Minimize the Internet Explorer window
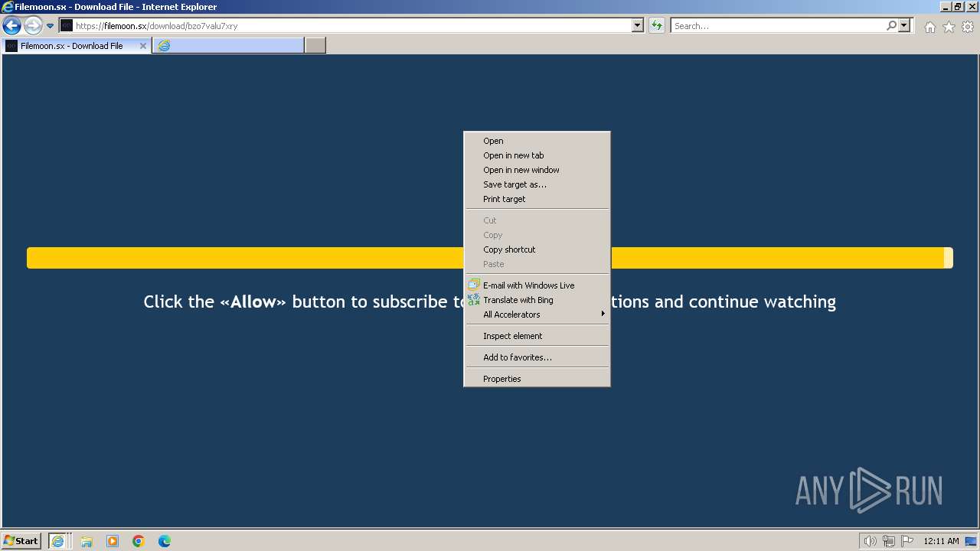Image resolution: width=980 pixels, height=551 pixels. 946,7
